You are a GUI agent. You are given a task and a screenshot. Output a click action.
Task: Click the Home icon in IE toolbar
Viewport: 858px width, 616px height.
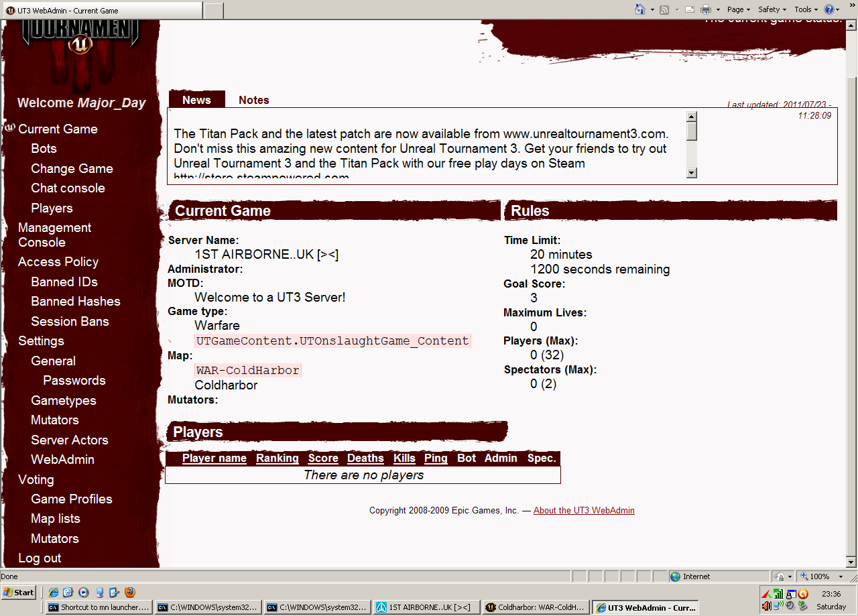(639, 9)
